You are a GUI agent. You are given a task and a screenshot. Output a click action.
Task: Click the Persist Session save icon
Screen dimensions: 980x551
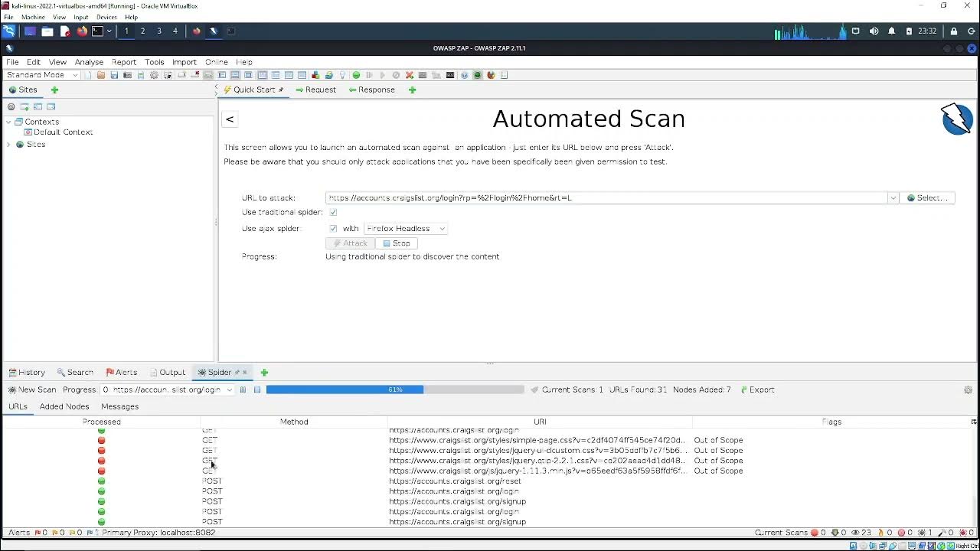click(x=114, y=75)
